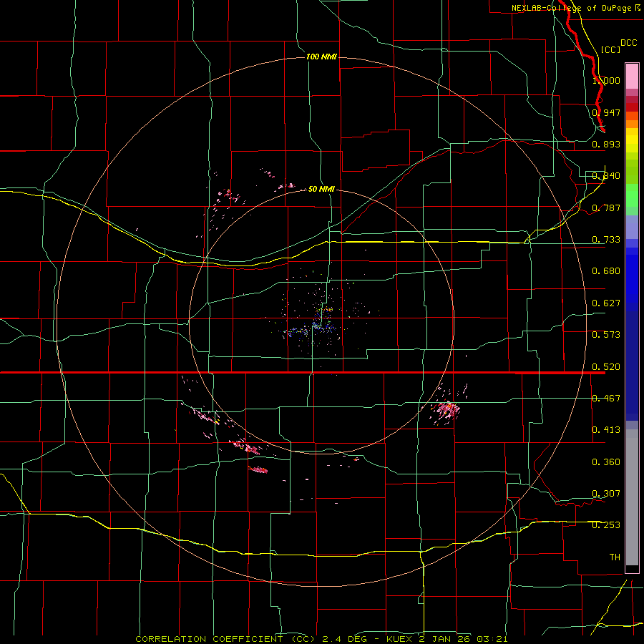The height and width of the screenshot is (644, 644).
Task: Select the 0.307 scale value
Action: pyautogui.click(x=606, y=493)
